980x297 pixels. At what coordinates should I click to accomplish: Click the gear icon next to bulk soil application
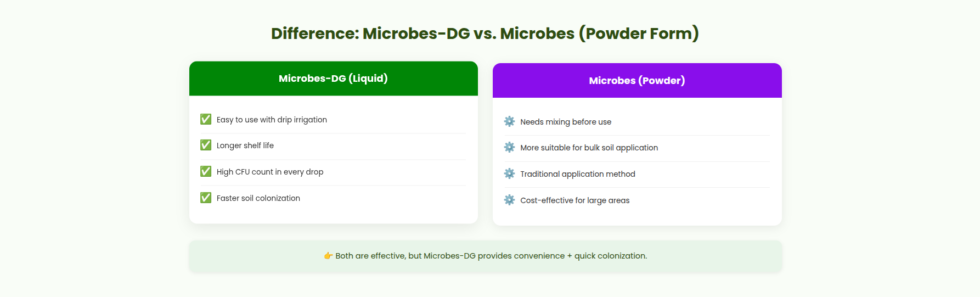click(x=510, y=147)
